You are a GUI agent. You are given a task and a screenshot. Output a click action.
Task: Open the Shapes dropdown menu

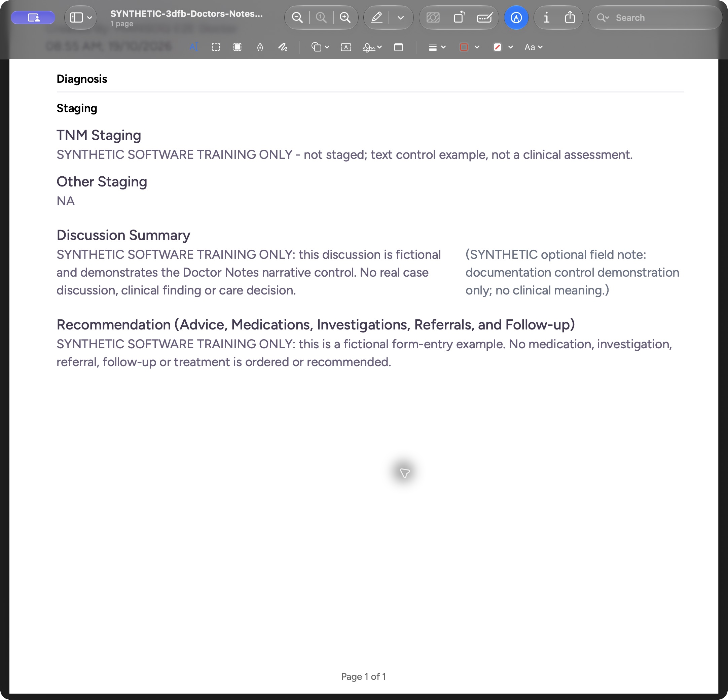pos(320,47)
